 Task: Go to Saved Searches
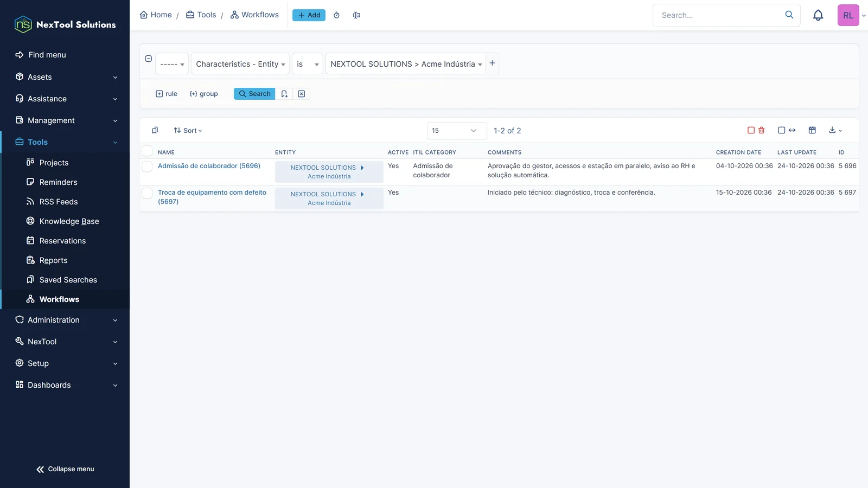pos(68,280)
